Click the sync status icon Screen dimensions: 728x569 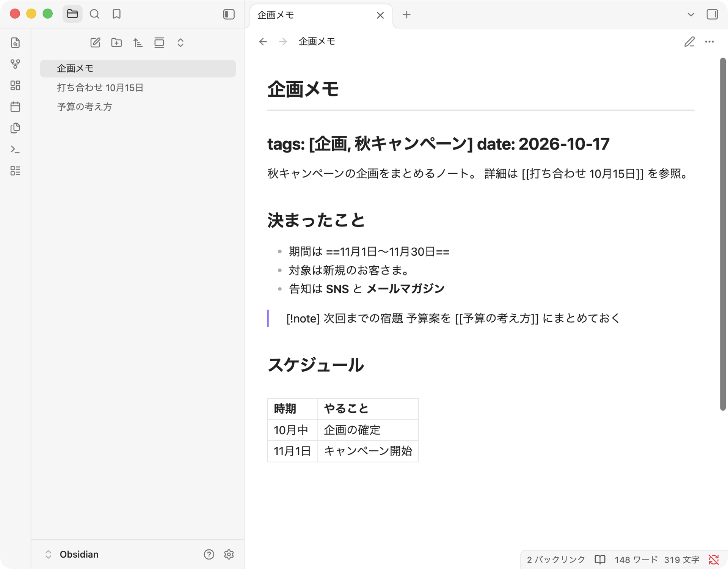pos(714,560)
